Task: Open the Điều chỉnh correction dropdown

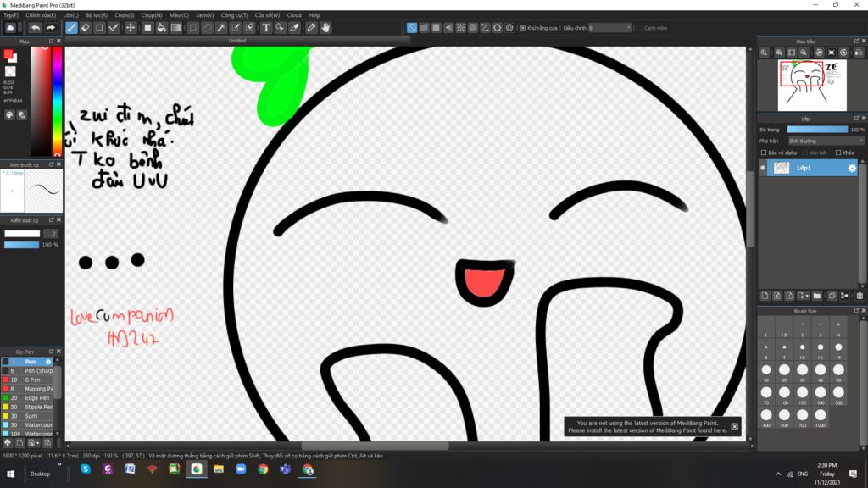Action: [610, 28]
